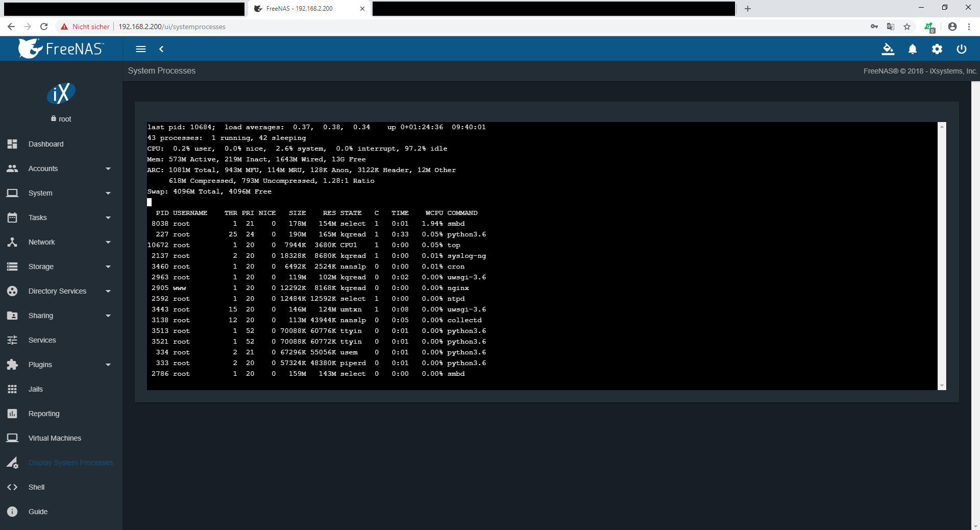Image resolution: width=980 pixels, height=530 pixels.
Task: Click the Jails grid icon
Action: (12, 389)
